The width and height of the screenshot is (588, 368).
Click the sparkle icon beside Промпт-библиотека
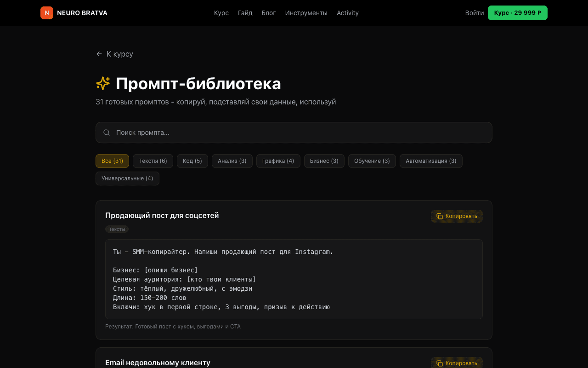click(103, 83)
